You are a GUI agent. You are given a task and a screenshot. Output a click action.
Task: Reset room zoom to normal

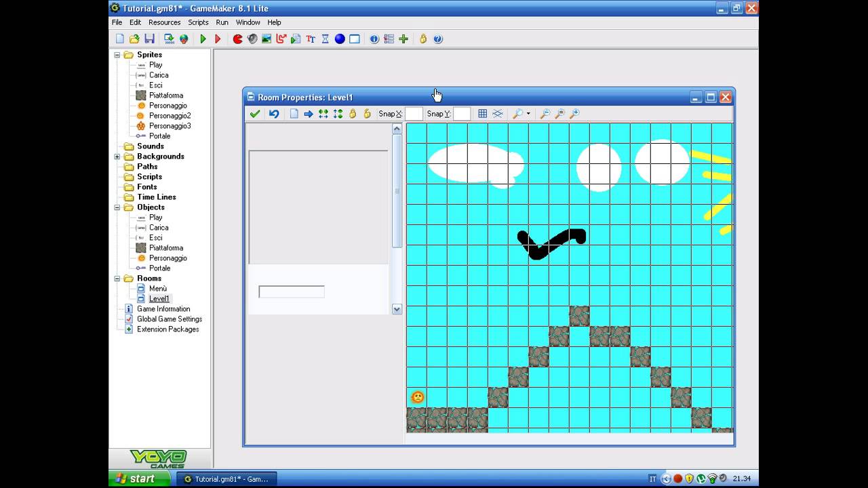click(x=559, y=114)
